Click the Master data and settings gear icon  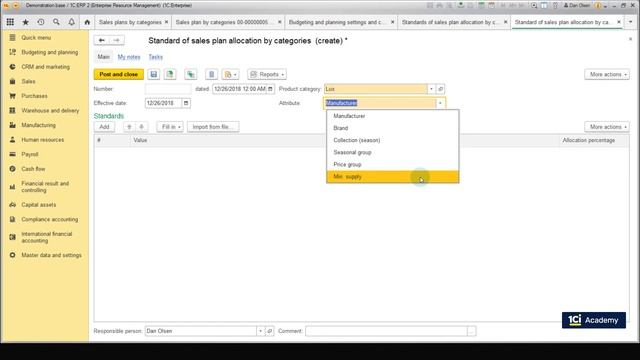pyautogui.click(x=13, y=255)
